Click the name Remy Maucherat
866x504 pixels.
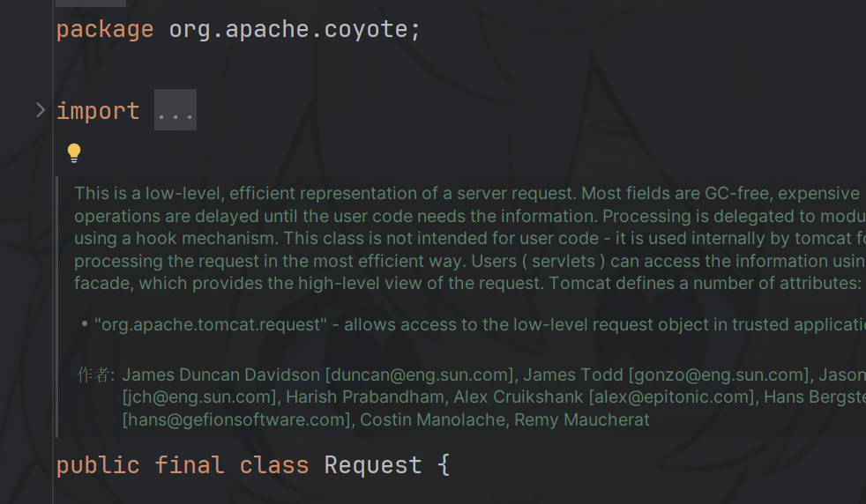point(582,420)
